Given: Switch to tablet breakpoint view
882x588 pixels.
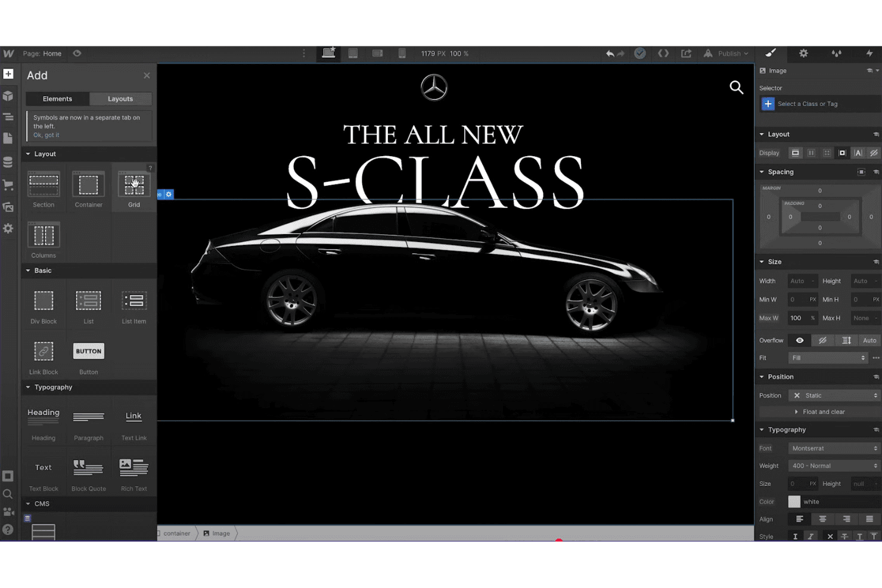Looking at the screenshot, I should tap(353, 54).
